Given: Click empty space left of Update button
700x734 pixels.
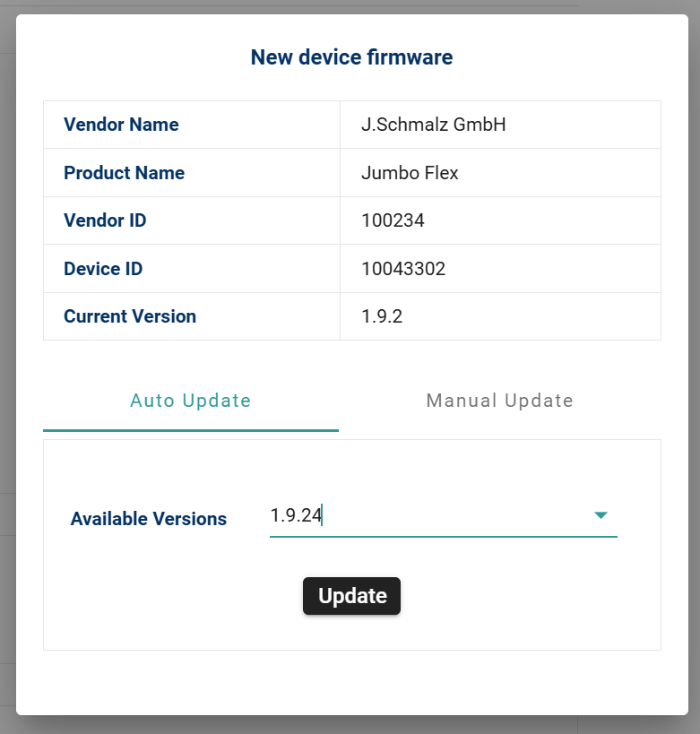Looking at the screenshot, I should point(179,596).
